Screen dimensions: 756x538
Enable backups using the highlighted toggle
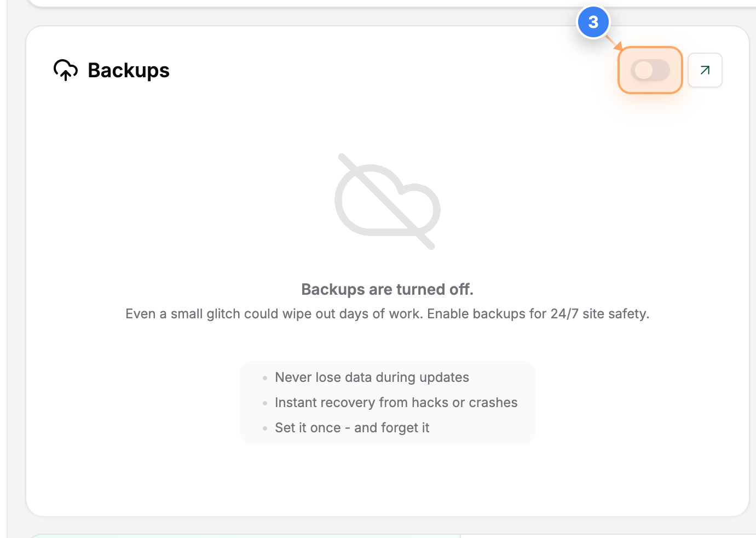[650, 70]
